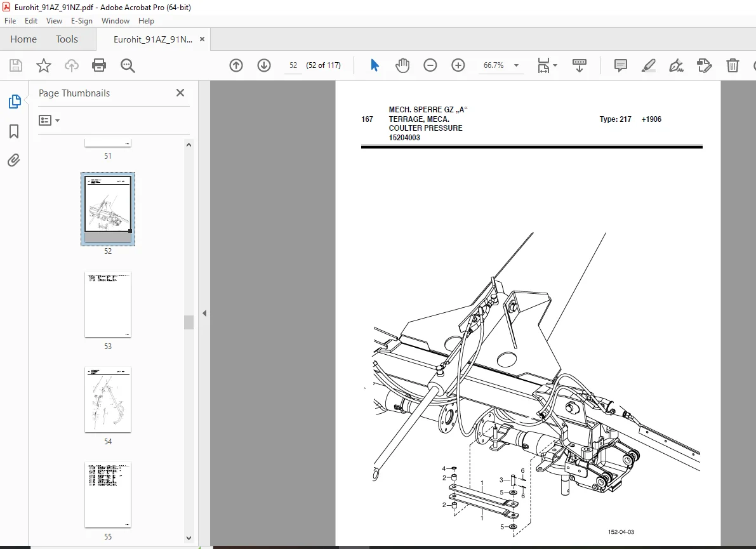The image size is (756, 549).
Task: Open the zoom level dropdown arrow
Action: click(x=516, y=65)
